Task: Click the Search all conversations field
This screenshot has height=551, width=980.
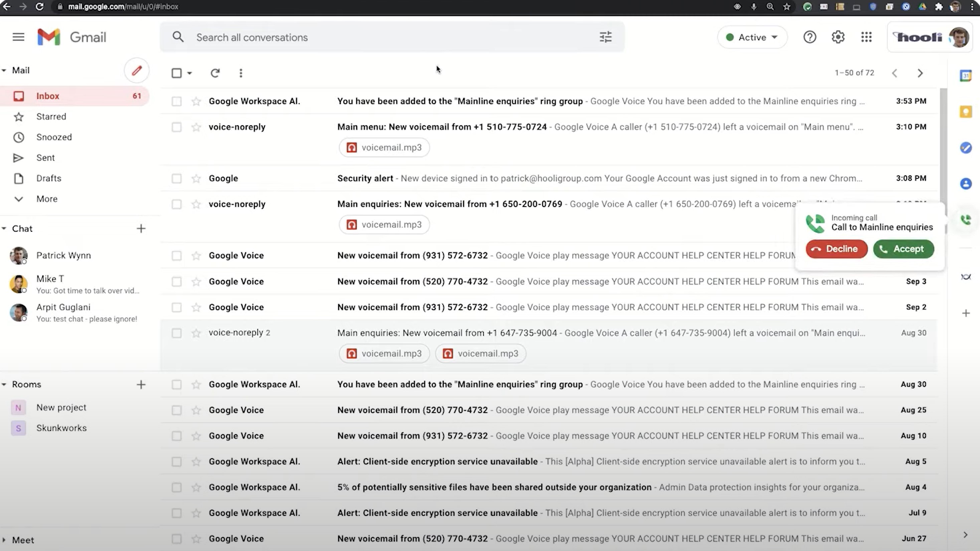Action: (x=392, y=37)
